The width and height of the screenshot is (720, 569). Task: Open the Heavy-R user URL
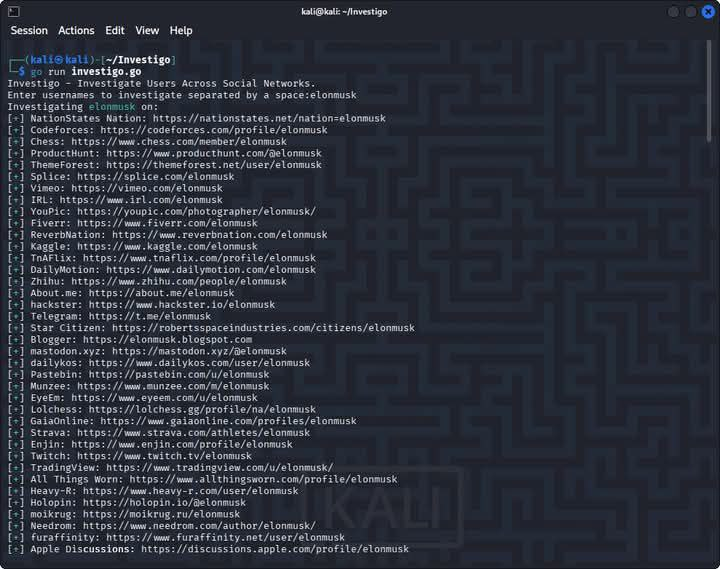(x=191, y=491)
